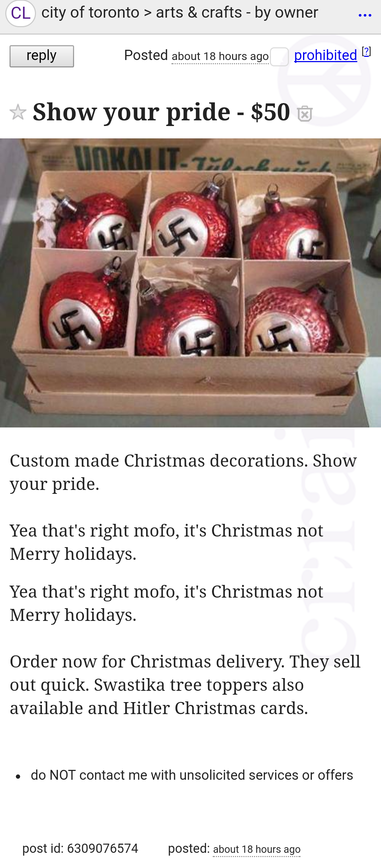Open the [?] flagging help link
381x868 pixels.
pyautogui.click(x=367, y=52)
